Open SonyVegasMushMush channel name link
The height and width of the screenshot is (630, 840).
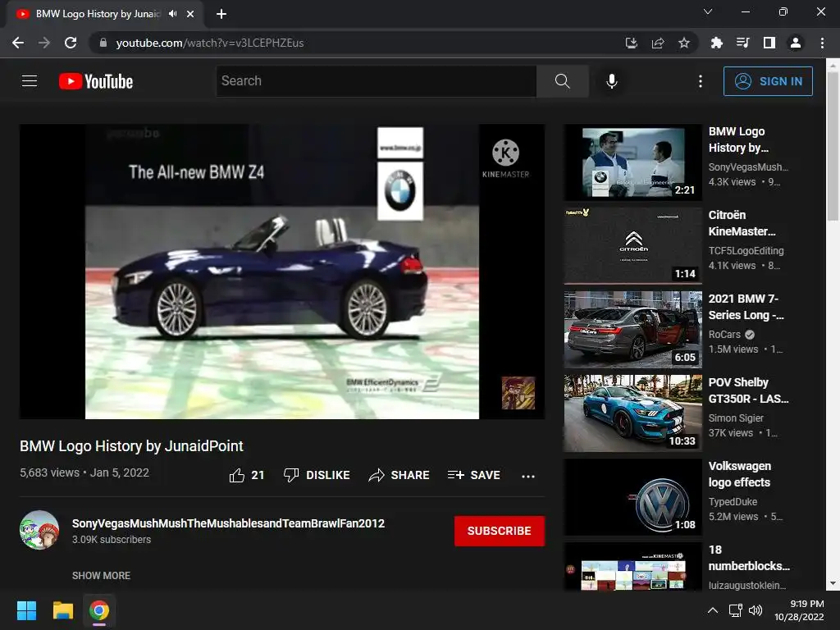[228, 523]
